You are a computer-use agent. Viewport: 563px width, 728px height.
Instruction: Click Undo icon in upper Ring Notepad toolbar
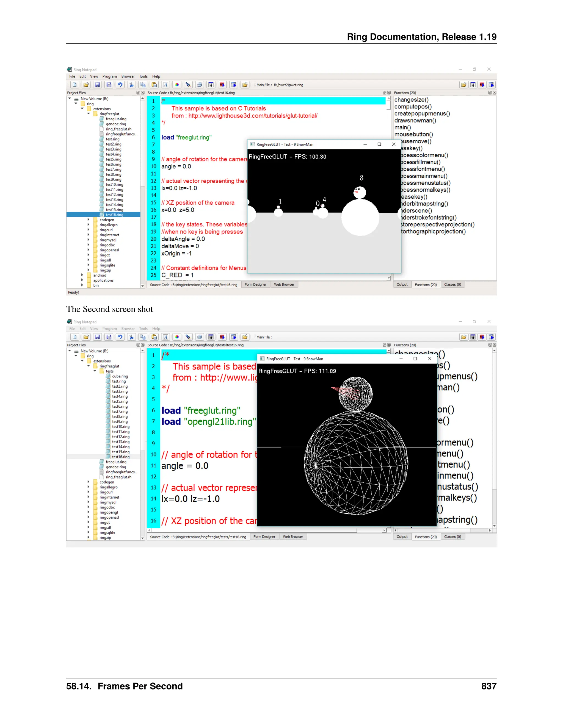coord(120,85)
